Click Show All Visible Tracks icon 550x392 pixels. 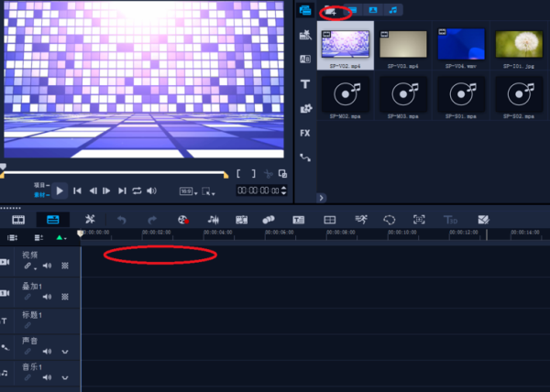pos(12,238)
